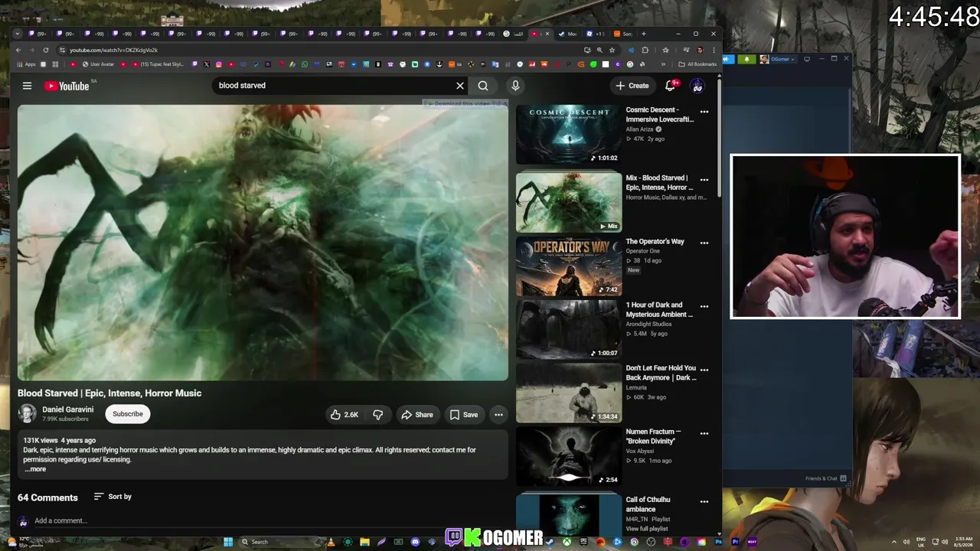Click the YouTube search field
980x551 pixels.
tap(334, 86)
